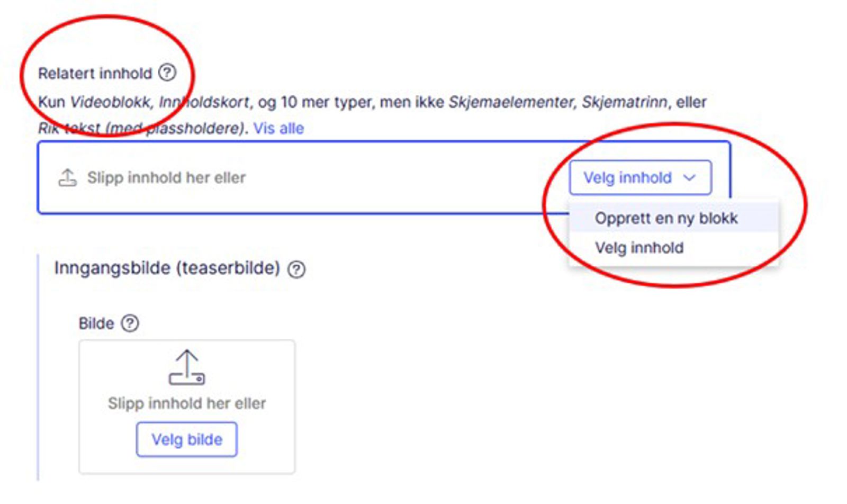Click chevron arrow on Velg innhold button
The width and height of the screenshot is (847, 504).
click(x=689, y=178)
